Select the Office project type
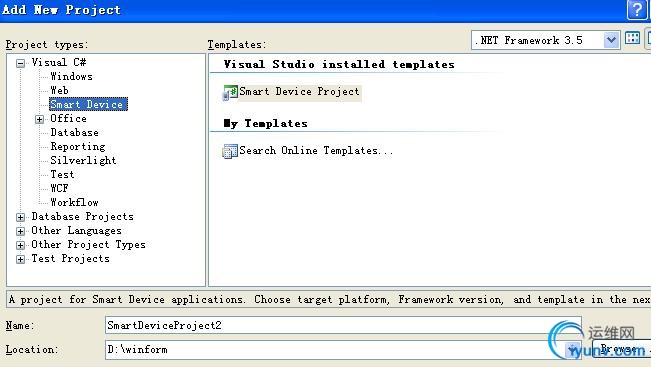Image resolution: width=651 pixels, height=367 pixels. 69,118
